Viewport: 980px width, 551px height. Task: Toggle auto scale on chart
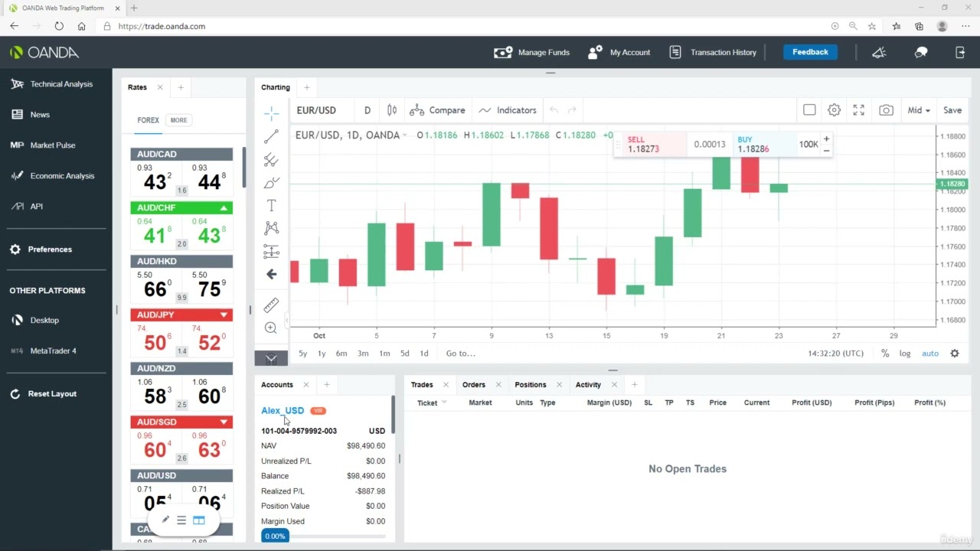(x=930, y=354)
